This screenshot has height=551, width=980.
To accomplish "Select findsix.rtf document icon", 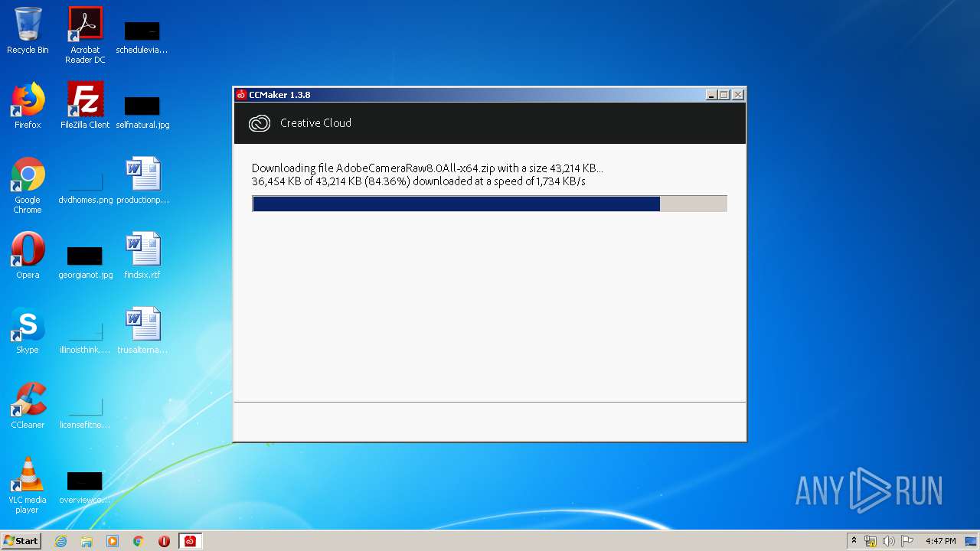I will (x=142, y=256).
